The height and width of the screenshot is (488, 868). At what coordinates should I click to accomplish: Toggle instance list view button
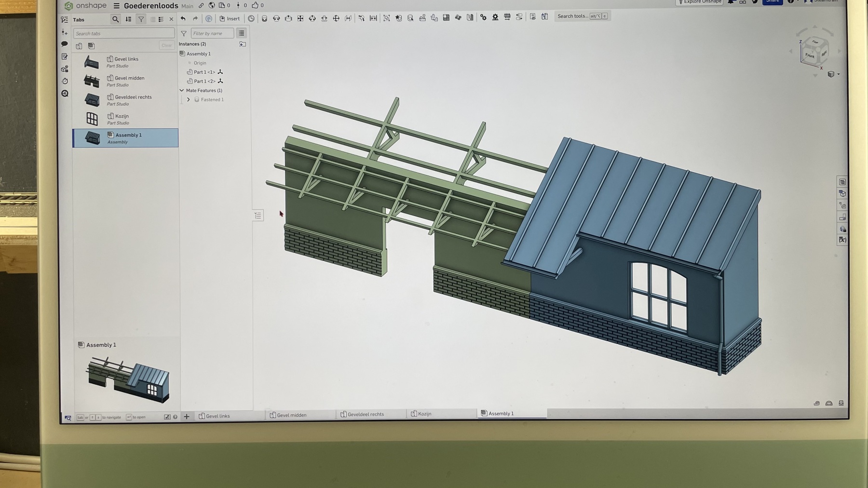(242, 33)
